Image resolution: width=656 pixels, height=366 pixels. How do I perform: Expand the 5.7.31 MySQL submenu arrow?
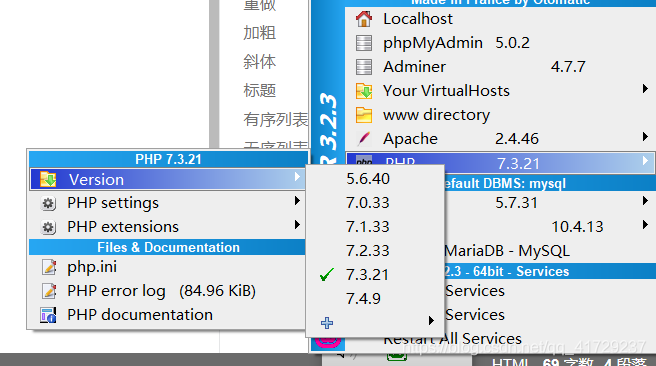tap(645, 201)
